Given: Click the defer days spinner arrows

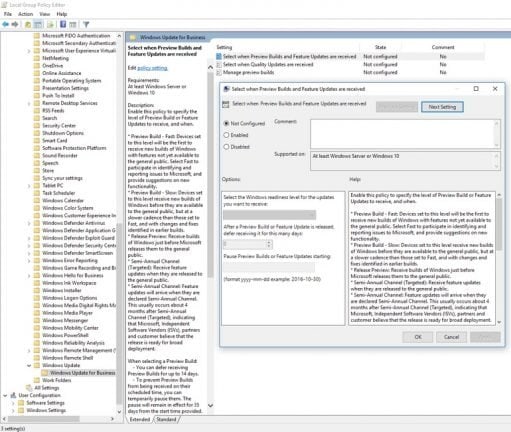Looking at the screenshot, I should point(269,245).
